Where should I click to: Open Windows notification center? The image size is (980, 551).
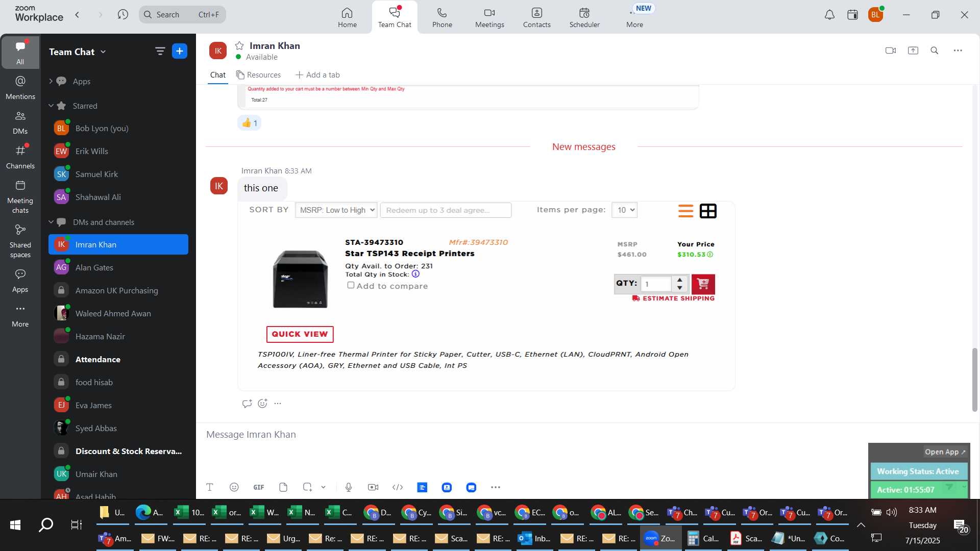961,526
